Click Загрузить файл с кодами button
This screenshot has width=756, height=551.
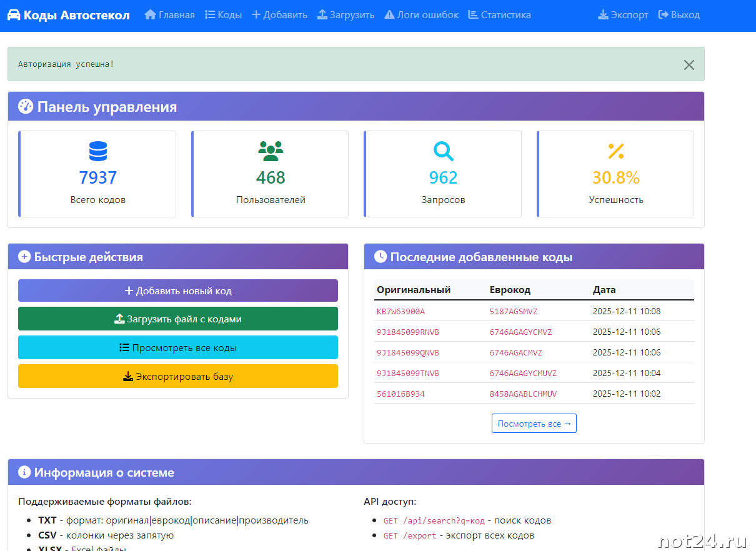point(178,319)
